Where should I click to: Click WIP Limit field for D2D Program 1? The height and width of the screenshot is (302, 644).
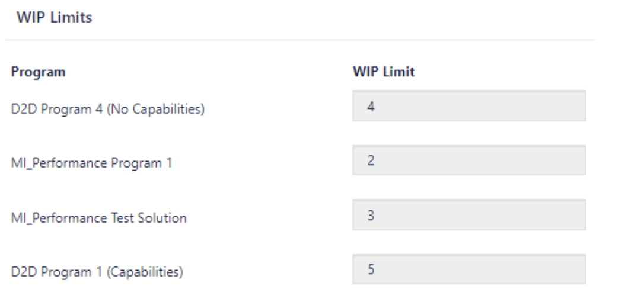[x=469, y=269]
